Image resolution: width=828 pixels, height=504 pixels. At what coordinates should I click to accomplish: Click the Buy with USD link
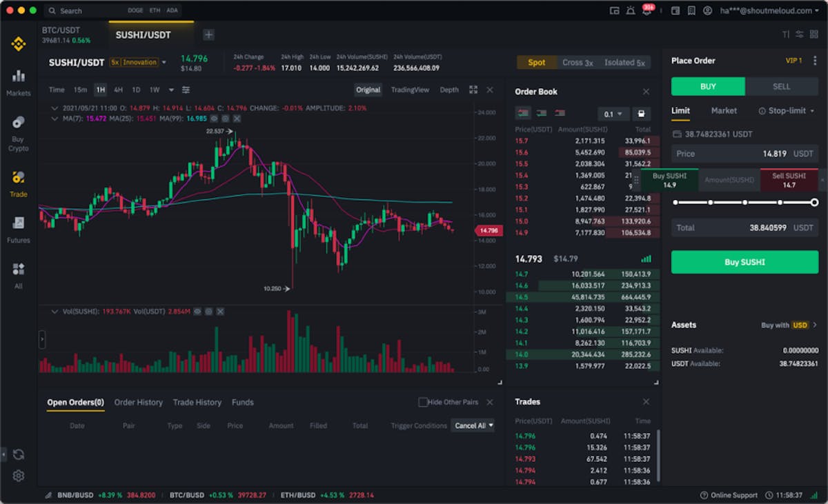789,325
